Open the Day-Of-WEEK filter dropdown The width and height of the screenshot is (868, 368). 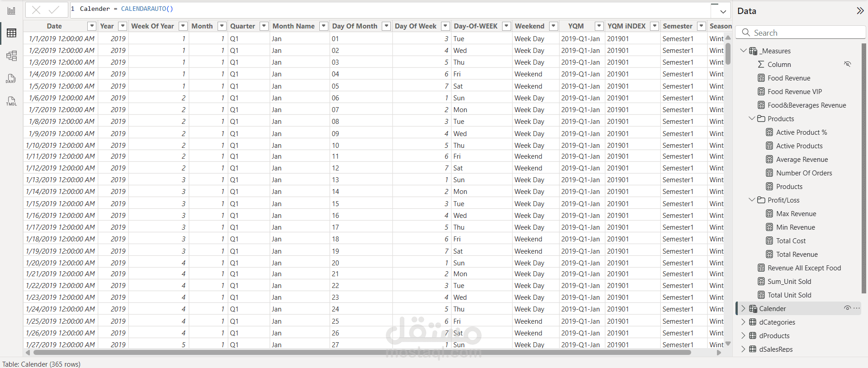[507, 26]
